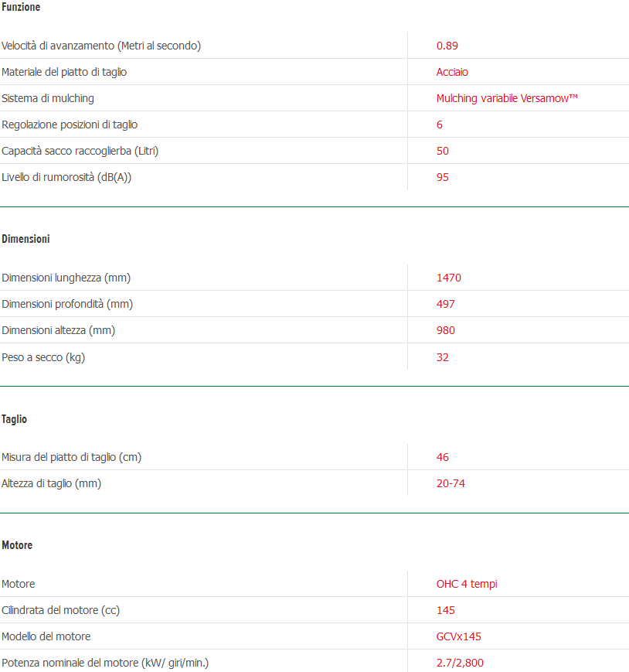Image resolution: width=629 pixels, height=672 pixels.
Task: Click the Dimensioni section heading
Action: (x=25, y=239)
